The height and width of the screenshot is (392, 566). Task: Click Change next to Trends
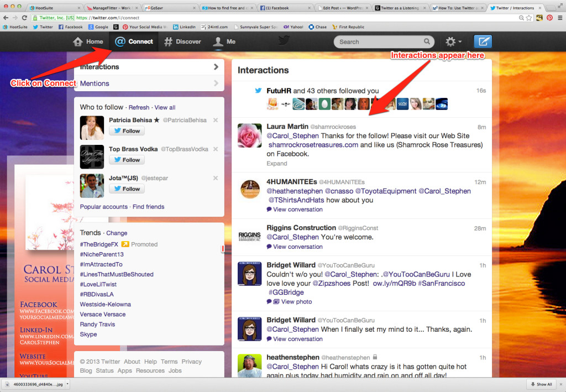click(x=117, y=233)
